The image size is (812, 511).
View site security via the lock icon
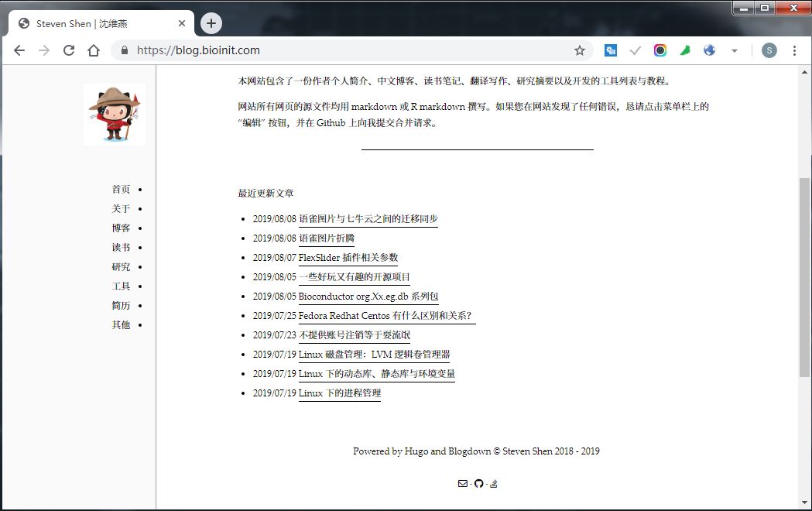124,50
